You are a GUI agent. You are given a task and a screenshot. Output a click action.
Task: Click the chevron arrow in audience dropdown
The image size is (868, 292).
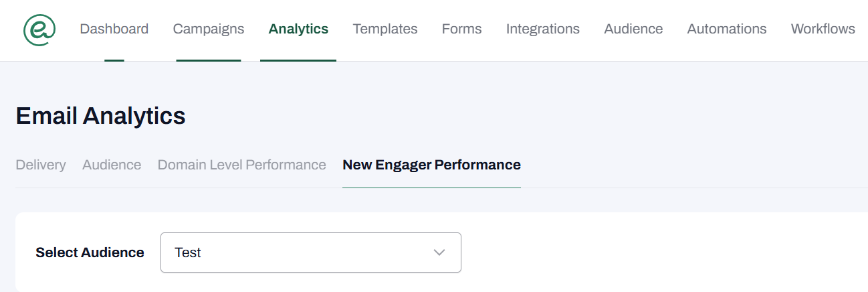pos(439,252)
